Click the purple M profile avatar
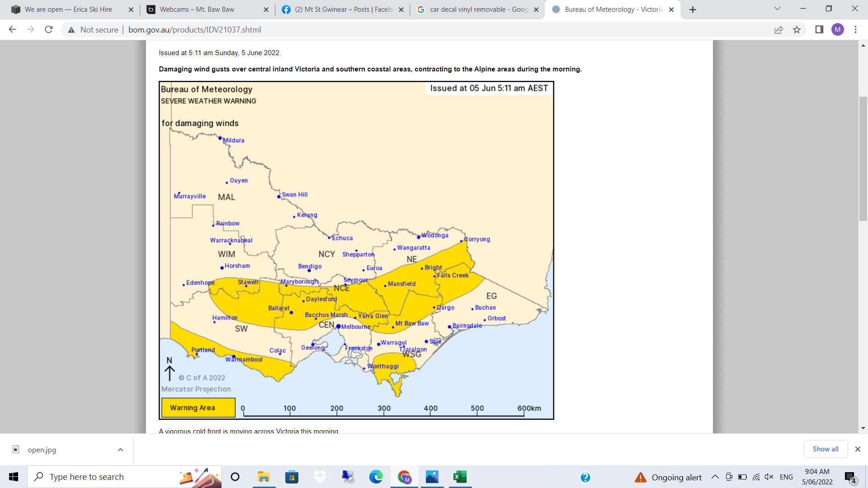Viewport: 868px width, 488px height. (x=839, y=30)
